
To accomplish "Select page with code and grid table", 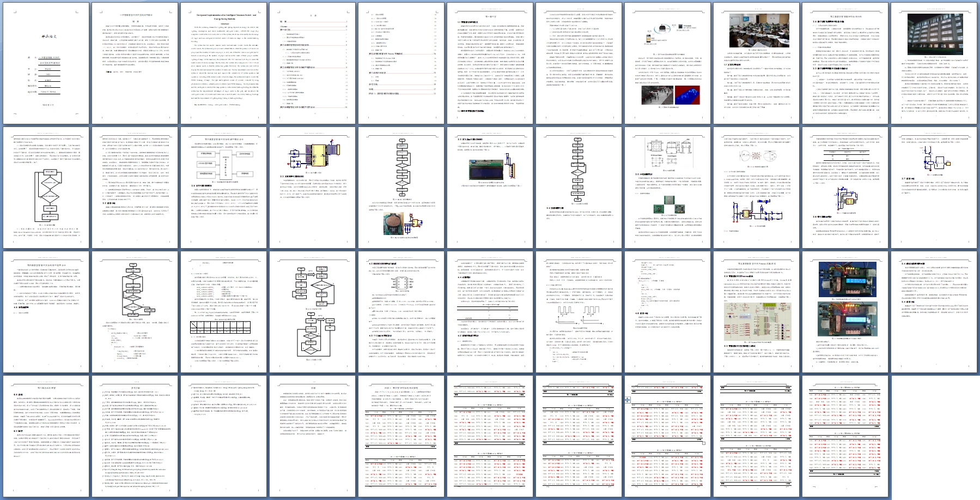I will point(223,311).
